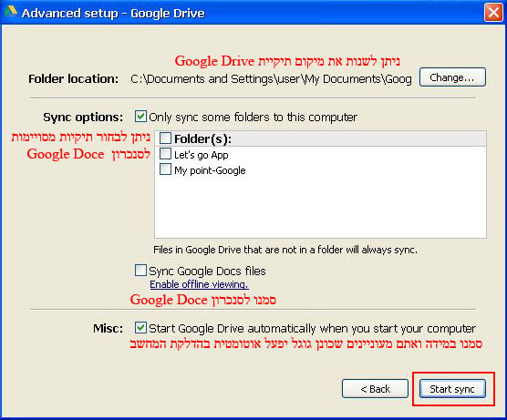Uncheck Only sync some folders to this computer
Screen dimensions: 507x420
(x=140, y=117)
